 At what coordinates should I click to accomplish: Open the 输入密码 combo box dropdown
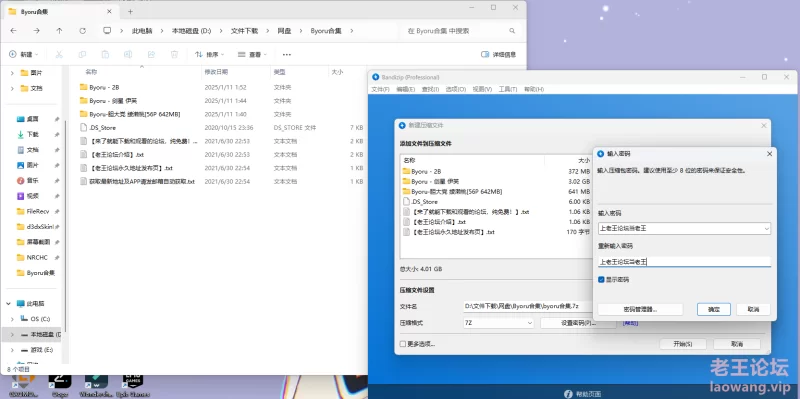click(766, 229)
